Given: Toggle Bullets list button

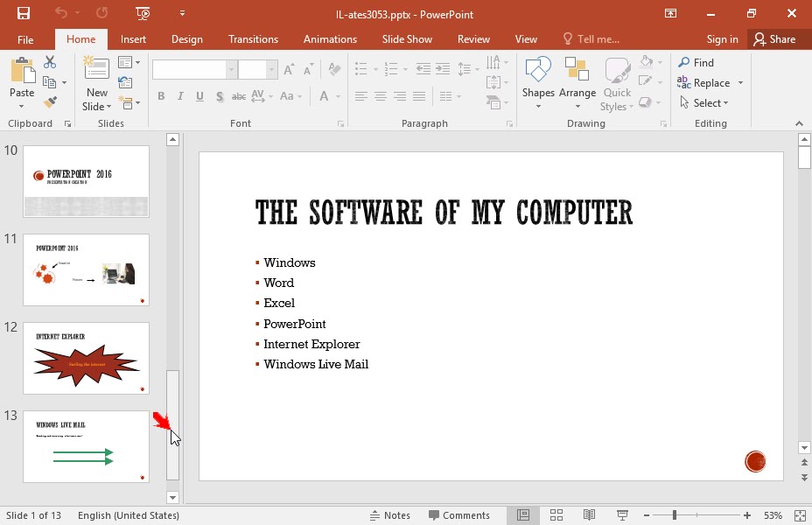Looking at the screenshot, I should [361, 69].
